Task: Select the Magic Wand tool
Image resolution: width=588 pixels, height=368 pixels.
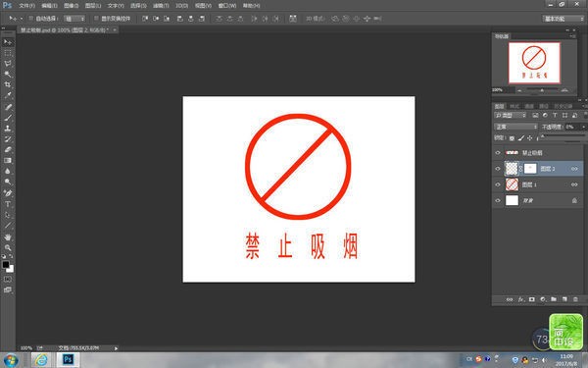Action: pyautogui.click(x=8, y=74)
